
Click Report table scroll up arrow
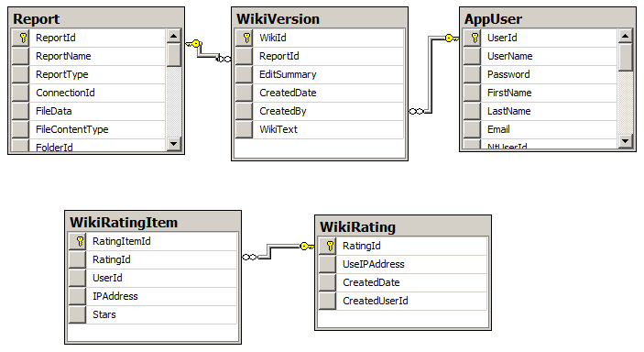coord(174,36)
